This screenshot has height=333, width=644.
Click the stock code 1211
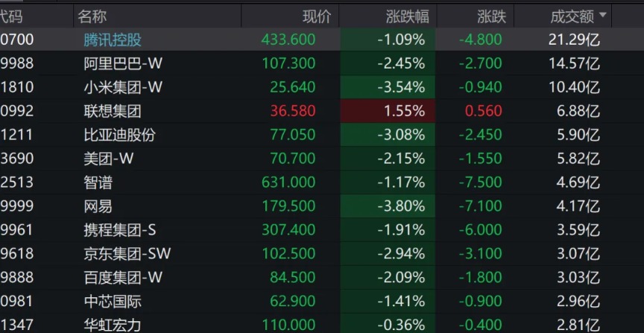pyautogui.click(x=17, y=135)
